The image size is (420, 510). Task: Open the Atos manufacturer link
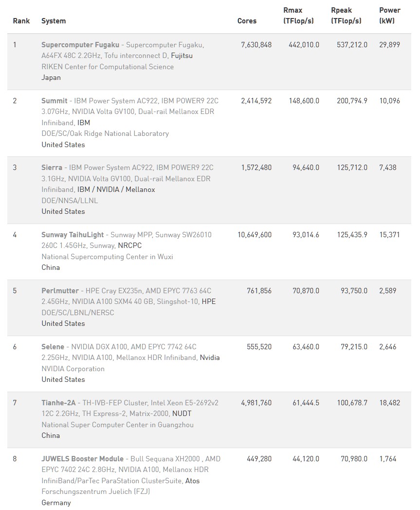point(192,481)
